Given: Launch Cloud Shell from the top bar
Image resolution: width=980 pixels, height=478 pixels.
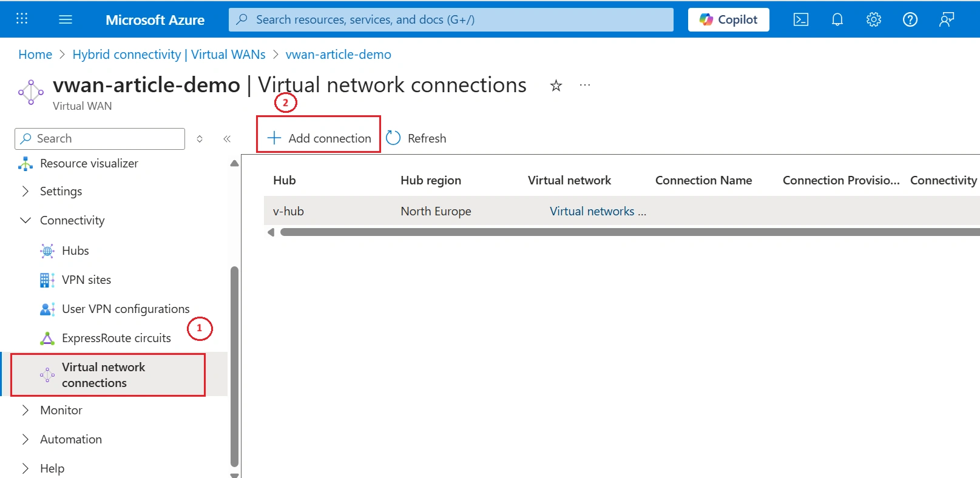Looking at the screenshot, I should click(801, 19).
